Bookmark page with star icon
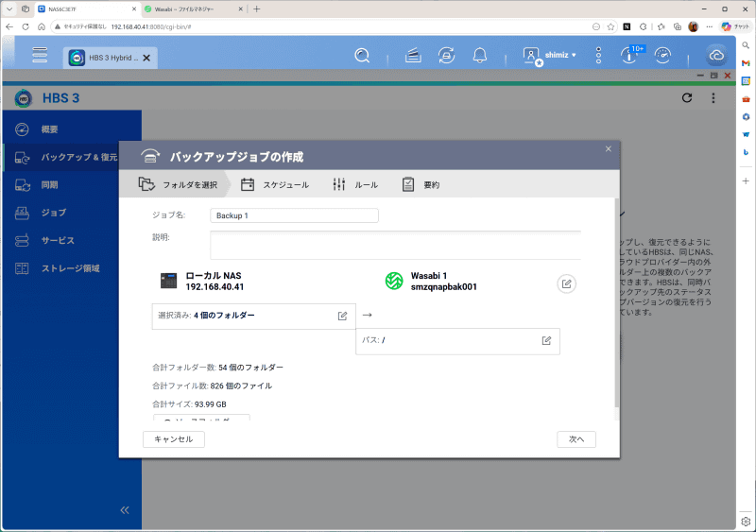This screenshot has width=756, height=532. [610, 27]
